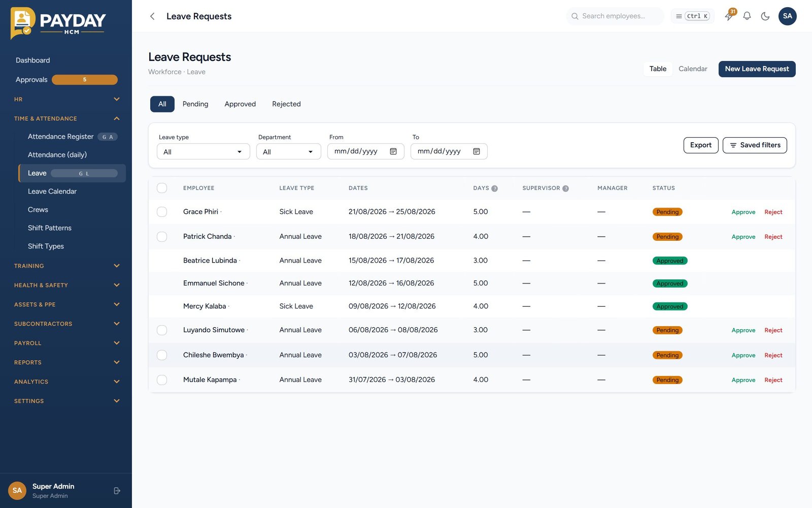Screen dimensions: 812x508
Task: Open Leave Calendar in sidebar
Action: [x=72, y=192]
